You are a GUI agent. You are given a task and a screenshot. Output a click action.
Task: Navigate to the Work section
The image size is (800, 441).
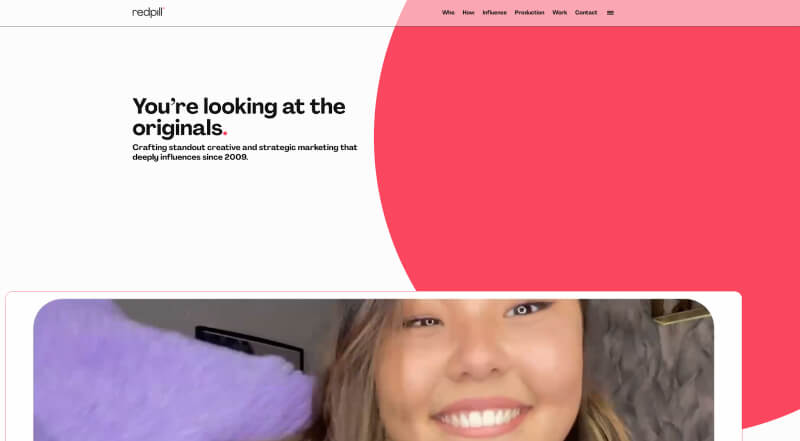point(559,12)
